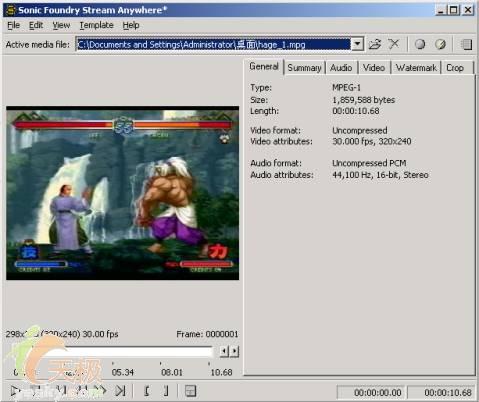Click the 10.68 timeline marker

pyautogui.click(x=221, y=372)
